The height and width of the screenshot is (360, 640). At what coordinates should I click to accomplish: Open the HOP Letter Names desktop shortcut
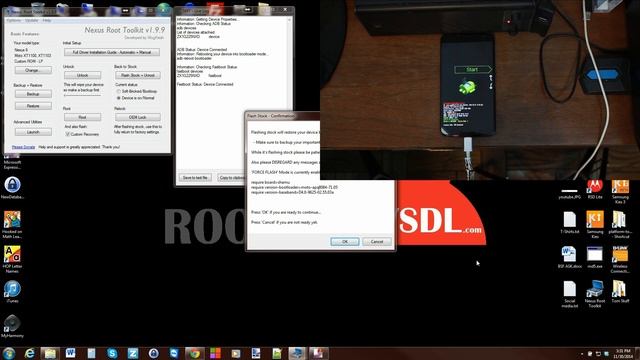click(12, 259)
